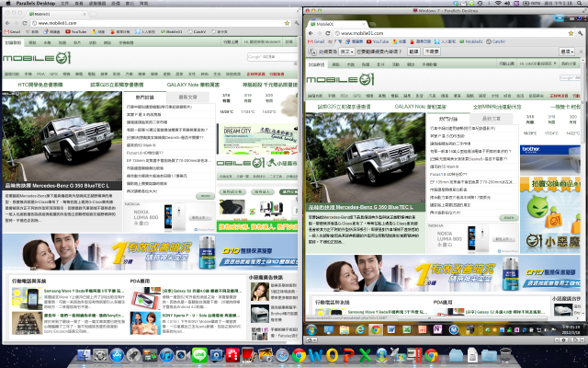The width and height of the screenshot is (588, 368).
Task: Open green Excel icon in Mac dock
Action: pos(365,355)
